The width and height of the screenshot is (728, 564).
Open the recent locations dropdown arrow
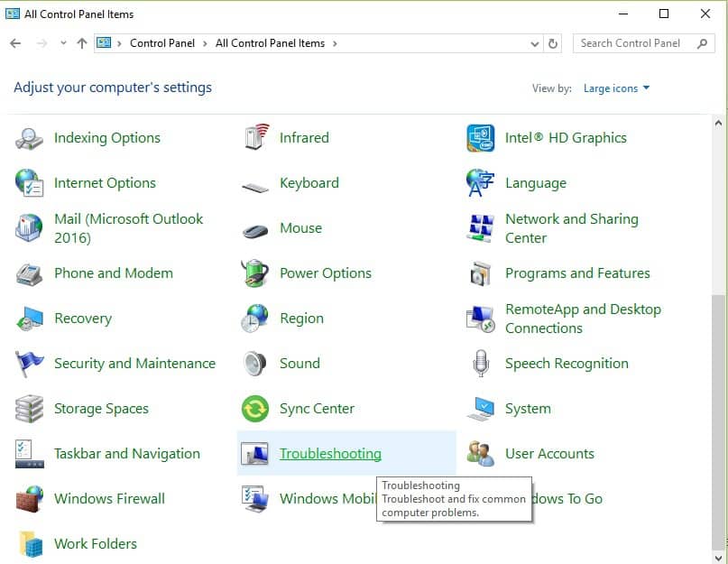(63, 43)
